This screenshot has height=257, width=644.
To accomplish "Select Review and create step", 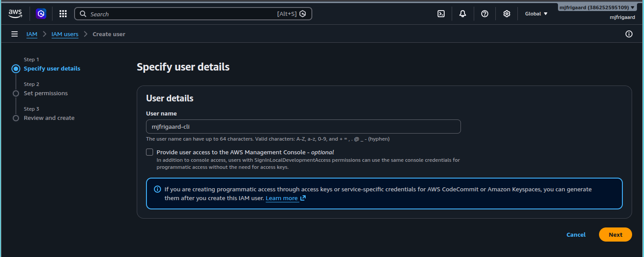I will pyautogui.click(x=49, y=118).
